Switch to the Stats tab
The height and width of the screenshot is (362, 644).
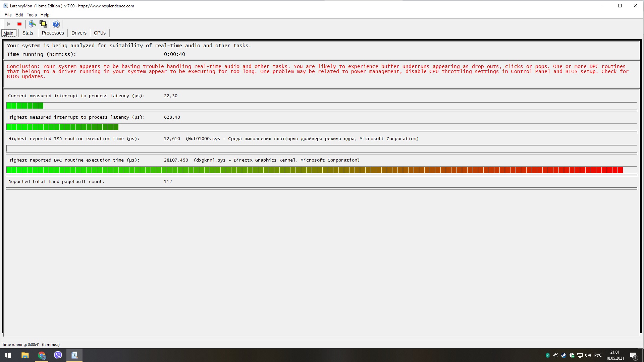[x=28, y=33]
